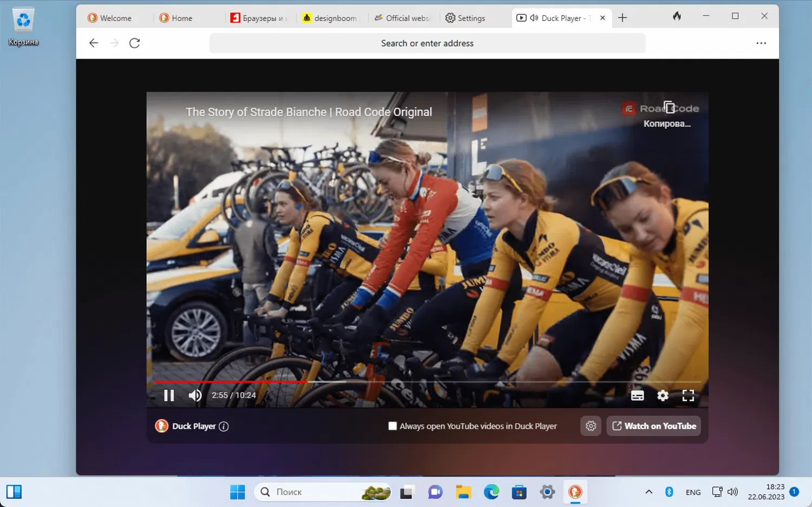Open Duck Player settings gear button
Screen dimensions: 812x507
[591, 426]
